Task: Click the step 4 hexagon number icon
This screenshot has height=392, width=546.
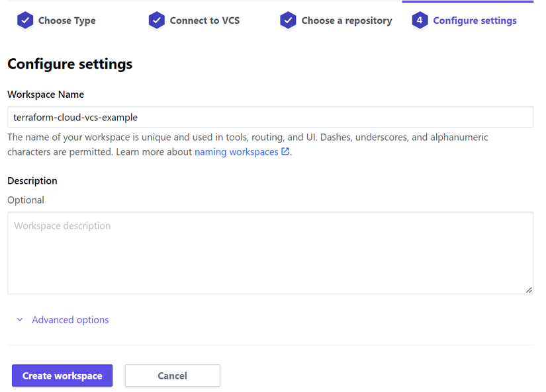Action: 420,20
